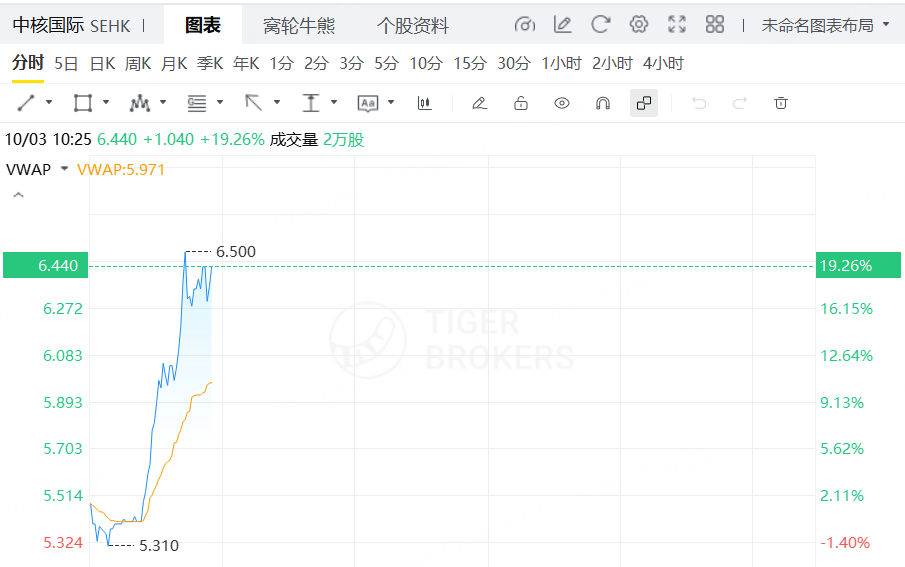Click the 中核国际 SEHK stock name

(71, 25)
